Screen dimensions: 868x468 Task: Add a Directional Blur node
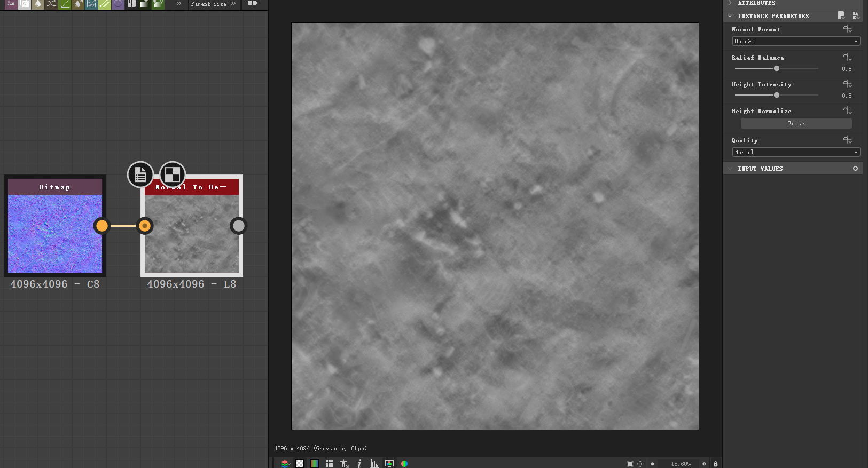click(77, 4)
